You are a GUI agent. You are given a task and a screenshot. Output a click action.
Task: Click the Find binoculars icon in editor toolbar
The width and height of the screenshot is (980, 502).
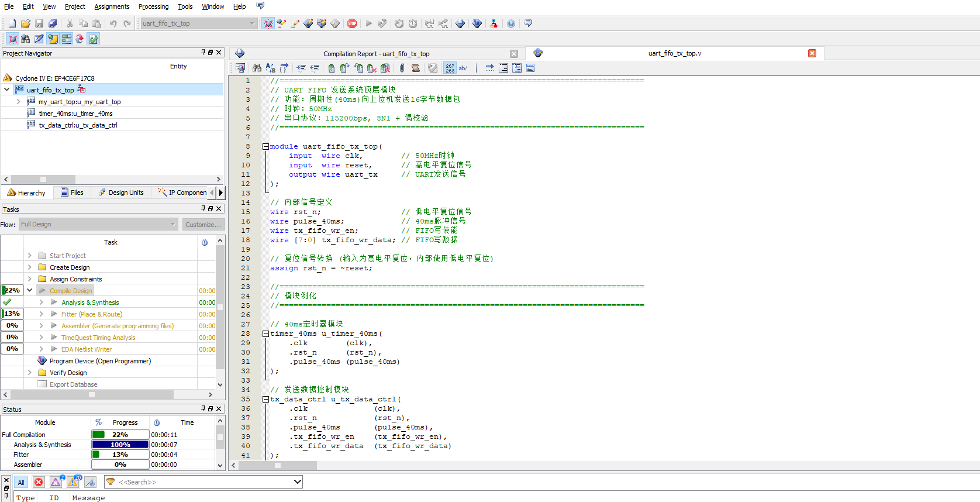[257, 68]
